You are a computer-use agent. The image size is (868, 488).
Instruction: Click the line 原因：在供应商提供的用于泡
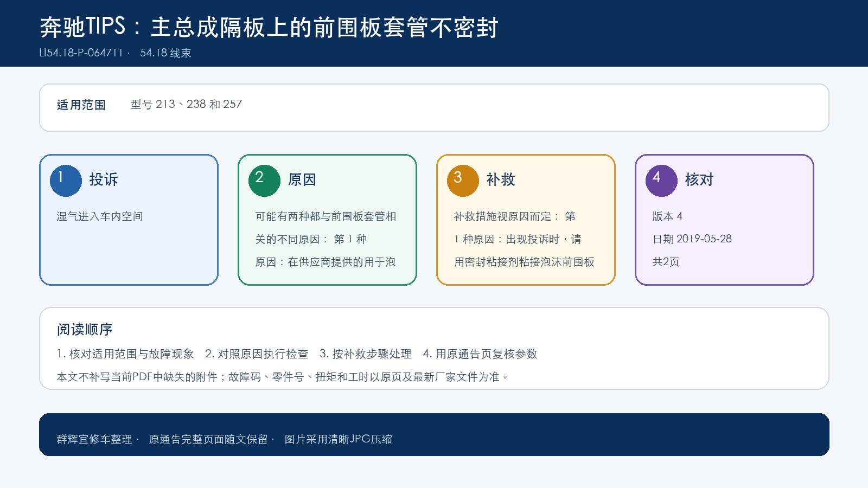[325, 262]
